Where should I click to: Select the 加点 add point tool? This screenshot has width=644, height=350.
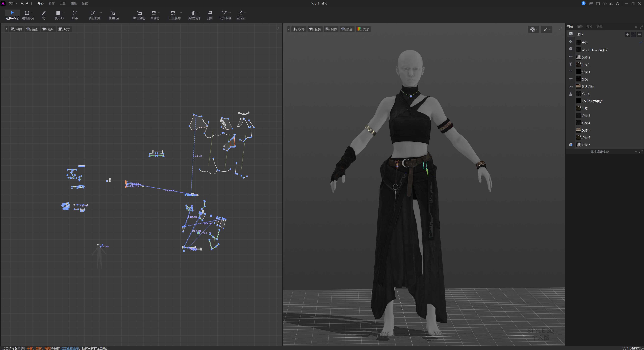[75, 15]
